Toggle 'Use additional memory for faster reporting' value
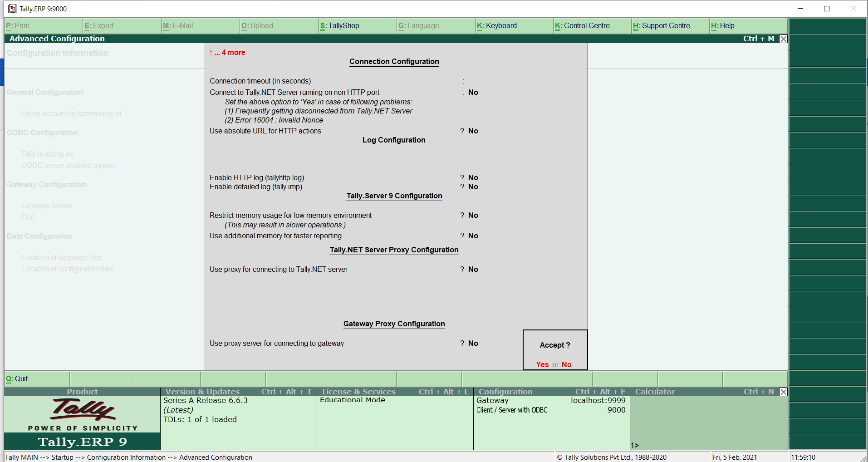This screenshot has width=868, height=462. click(x=473, y=236)
